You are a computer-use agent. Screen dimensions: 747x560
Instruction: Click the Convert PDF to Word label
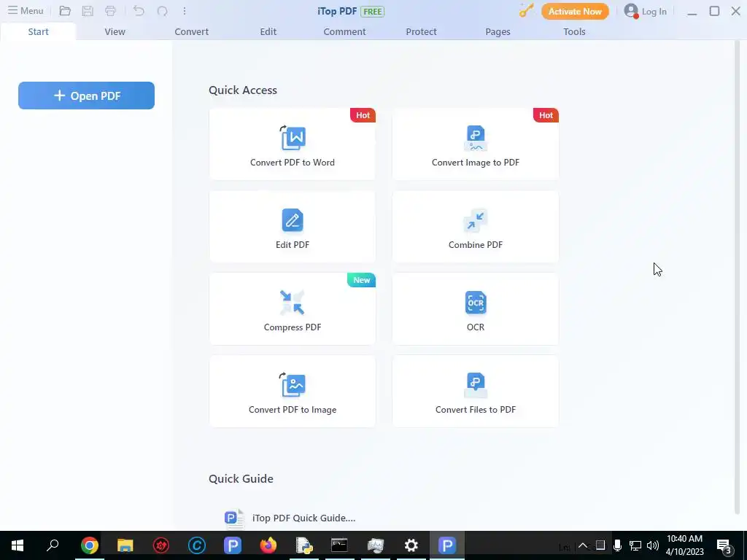[293, 163]
